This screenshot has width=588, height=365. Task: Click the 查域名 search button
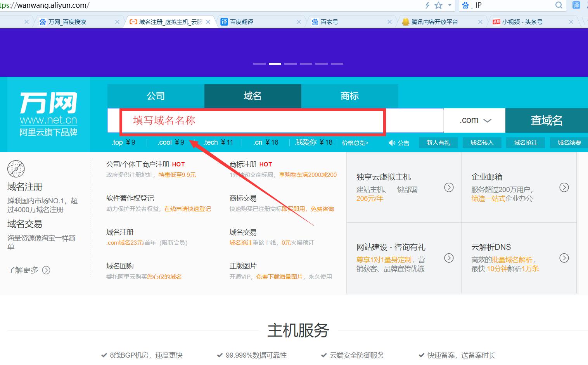547,120
